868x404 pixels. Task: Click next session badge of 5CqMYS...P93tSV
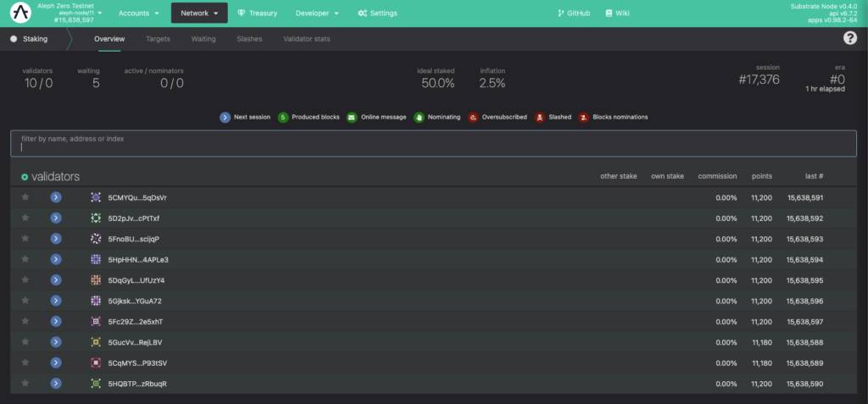tap(56, 362)
